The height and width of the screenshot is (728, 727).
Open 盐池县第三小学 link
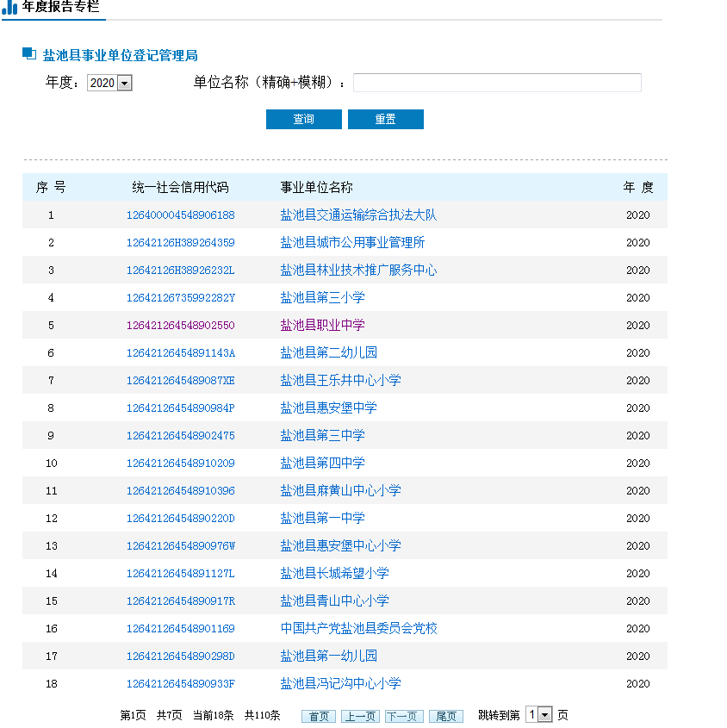coord(323,297)
